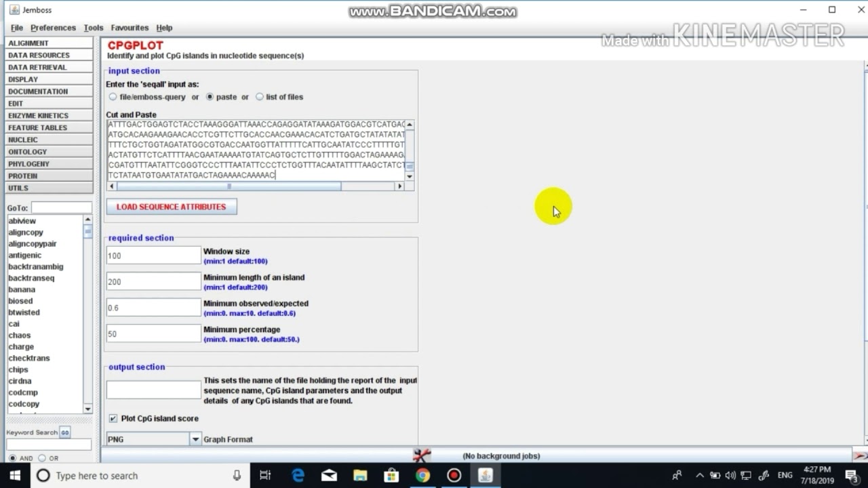The height and width of the screenshot is (488, 868).
Task: Expand the NUCLEIC category
Action: [x=49, y=140]
